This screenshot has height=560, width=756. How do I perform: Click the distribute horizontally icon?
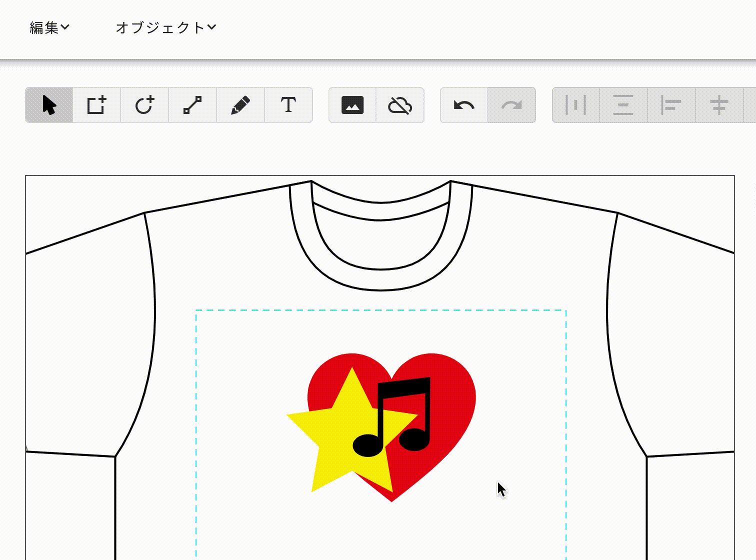[x=575, y=105]
